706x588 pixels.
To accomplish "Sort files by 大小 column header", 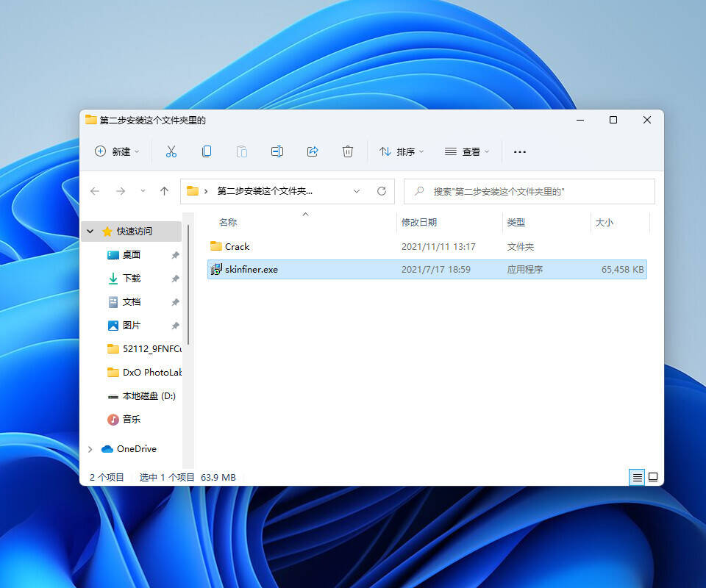I will tap(604, 223).
